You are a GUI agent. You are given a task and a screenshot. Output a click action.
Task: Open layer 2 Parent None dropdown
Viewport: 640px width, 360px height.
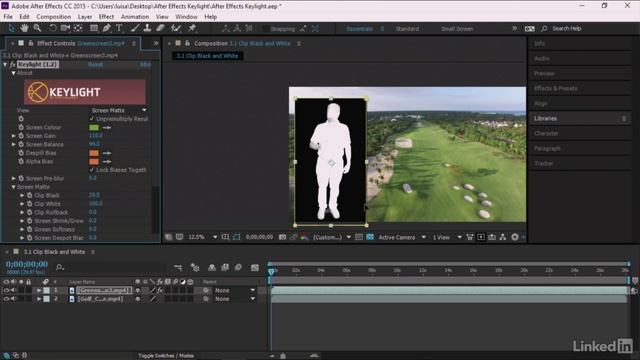coord(235,299)
